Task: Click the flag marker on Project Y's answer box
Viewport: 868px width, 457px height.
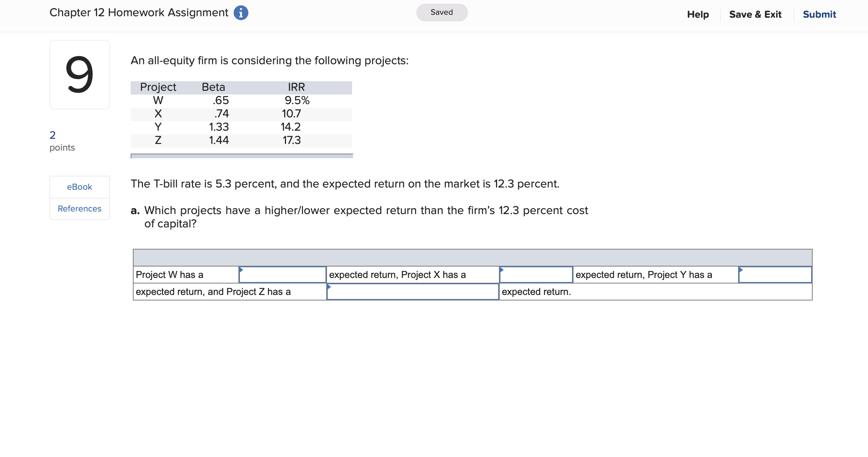Action: pos(741,270)
